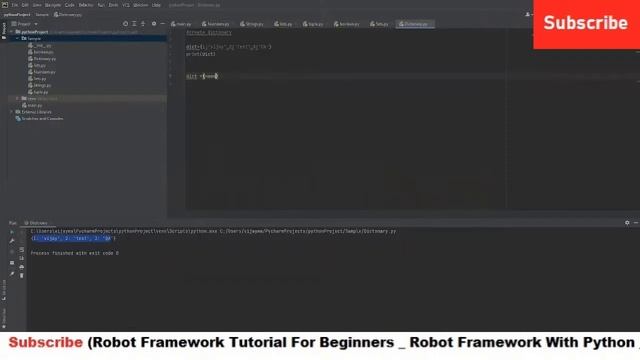Switch to the main.py editor tab

point(181,24)
